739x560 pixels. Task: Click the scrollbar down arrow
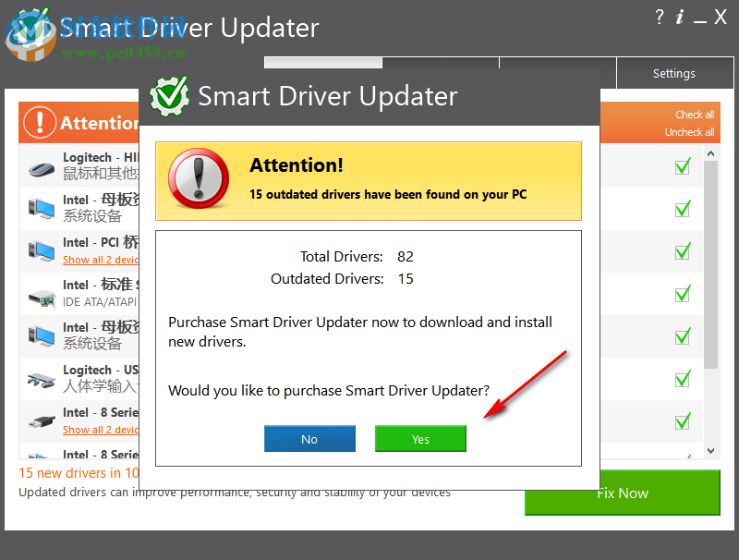709,452
